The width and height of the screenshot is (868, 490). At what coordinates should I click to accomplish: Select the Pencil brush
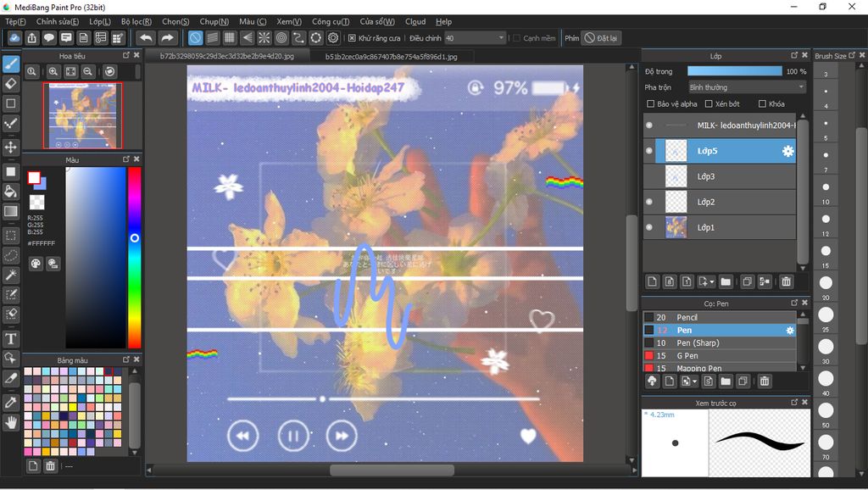point(720,317)
